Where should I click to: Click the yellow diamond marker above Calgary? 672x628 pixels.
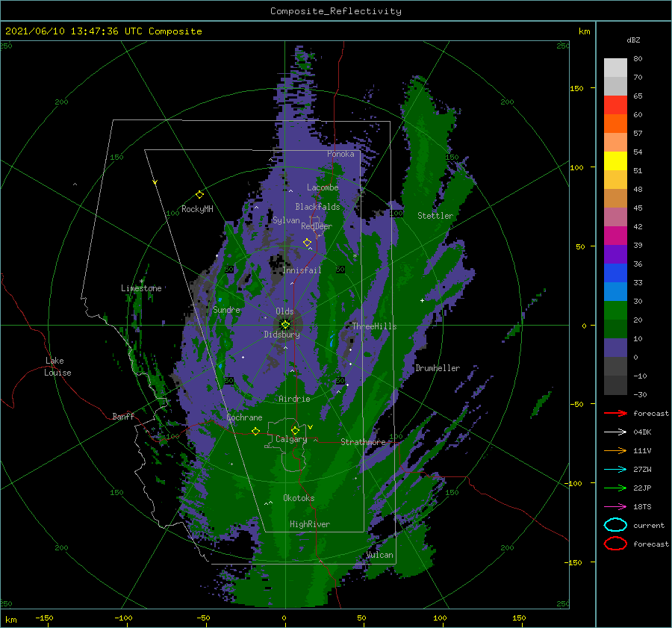click(295, 430)
